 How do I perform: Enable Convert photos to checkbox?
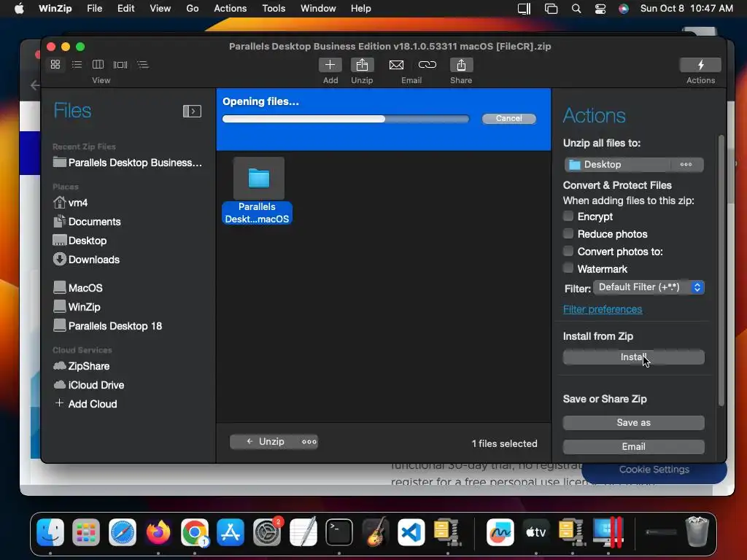pyautogui.click(x=568, y=251)
